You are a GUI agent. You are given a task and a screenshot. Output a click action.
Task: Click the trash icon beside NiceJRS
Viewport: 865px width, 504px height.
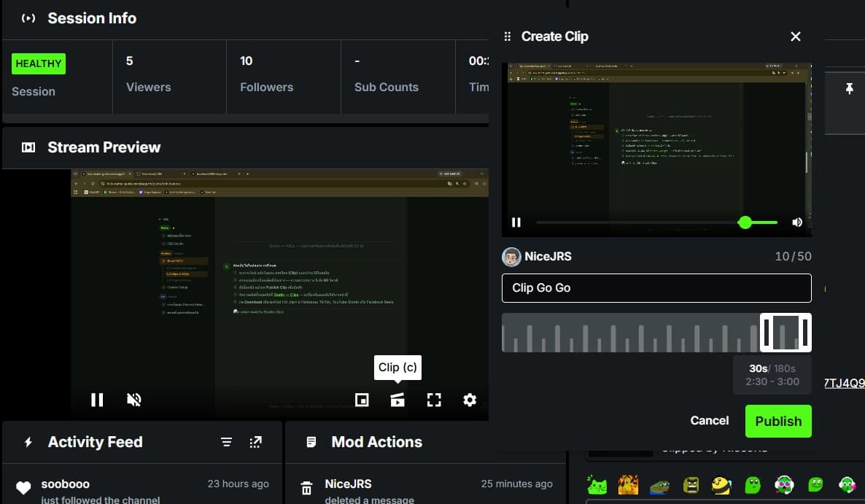306,488
